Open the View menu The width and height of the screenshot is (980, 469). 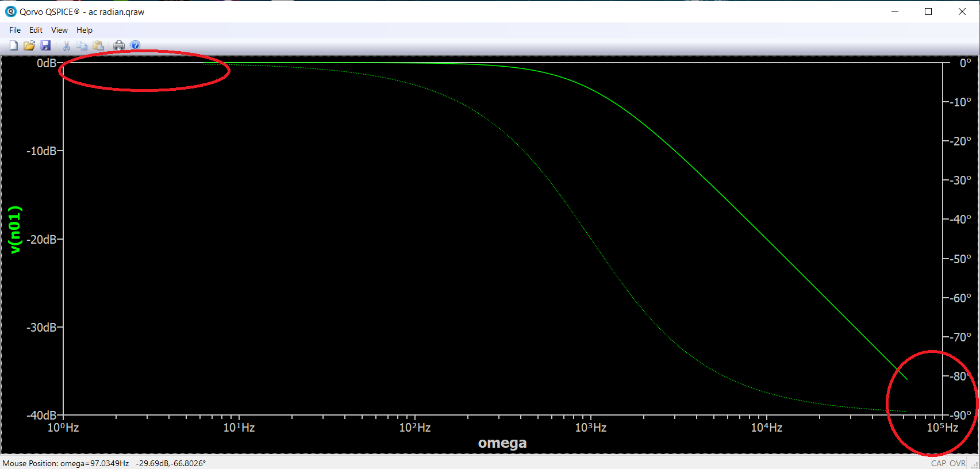tap(59, 30)
